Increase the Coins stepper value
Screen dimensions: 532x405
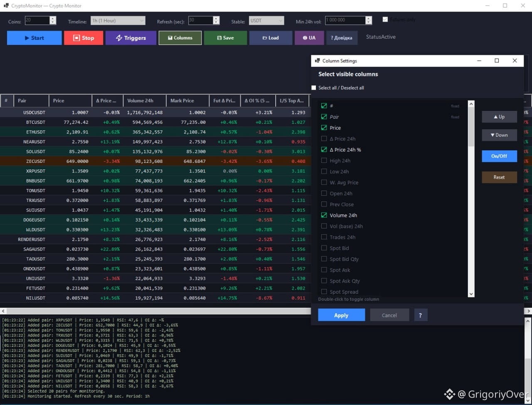[x=53, y=18]
